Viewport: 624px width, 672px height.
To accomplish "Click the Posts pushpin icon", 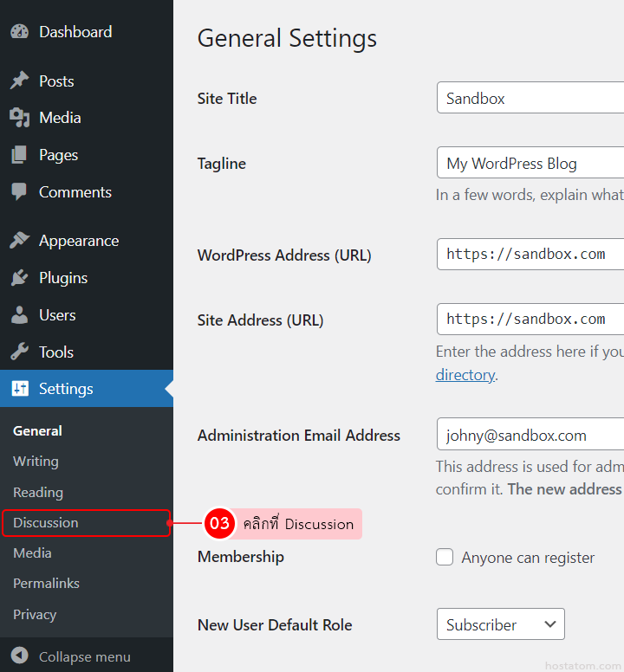I will click(19, 81).
